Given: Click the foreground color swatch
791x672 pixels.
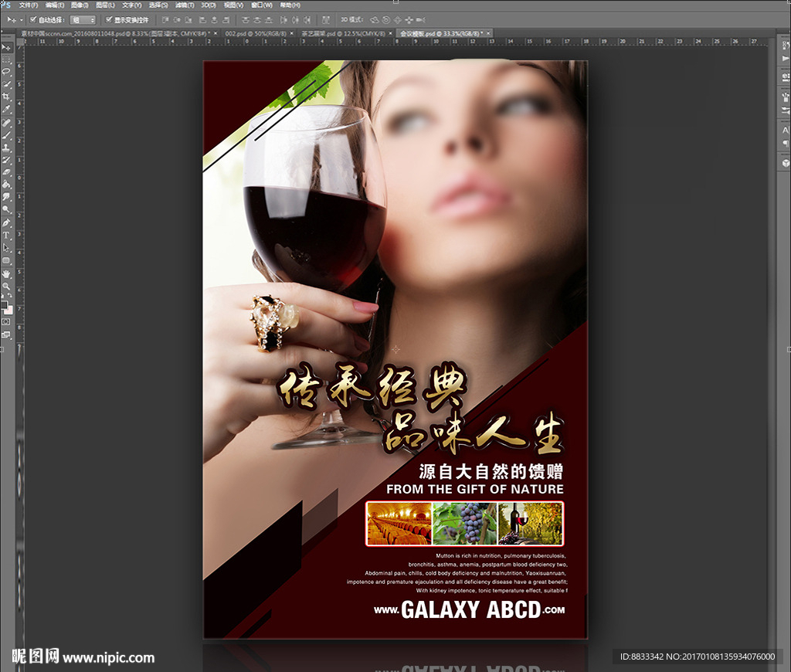Looking at the screenshot, I should pos(5,304).
